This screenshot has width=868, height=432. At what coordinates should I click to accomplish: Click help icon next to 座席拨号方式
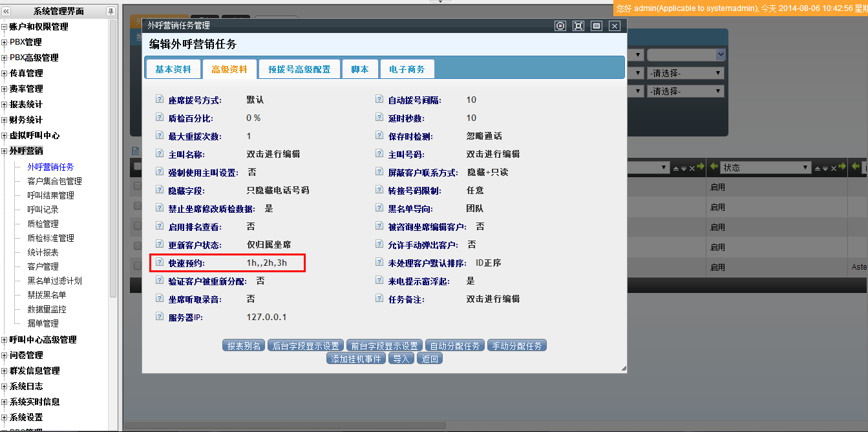click(160, 100)
